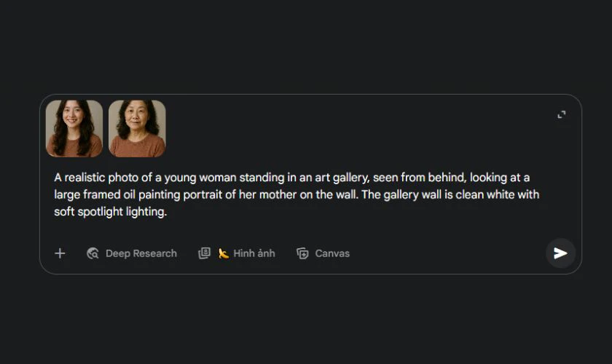The width and height of the screenshot is (612, 364).
Task: Click the banana emoji icon
Action: click(224, 253)
